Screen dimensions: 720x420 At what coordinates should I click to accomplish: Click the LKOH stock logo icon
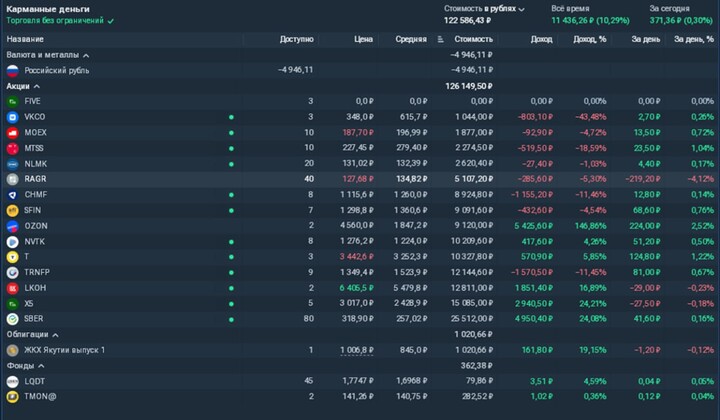click(12, 288)
